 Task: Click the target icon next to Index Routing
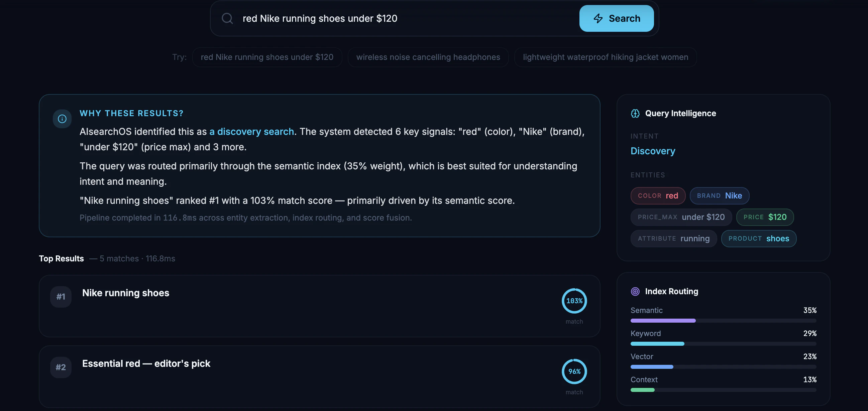pos(635,291)
